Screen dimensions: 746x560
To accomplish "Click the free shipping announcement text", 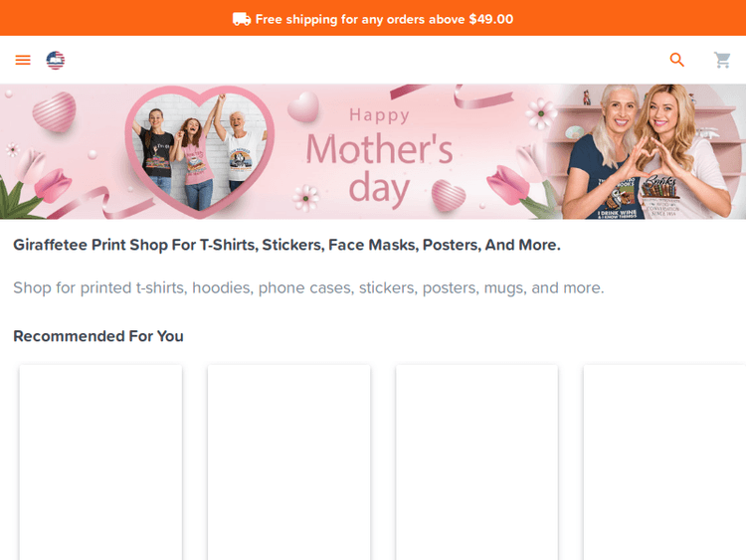I will 384,19.
